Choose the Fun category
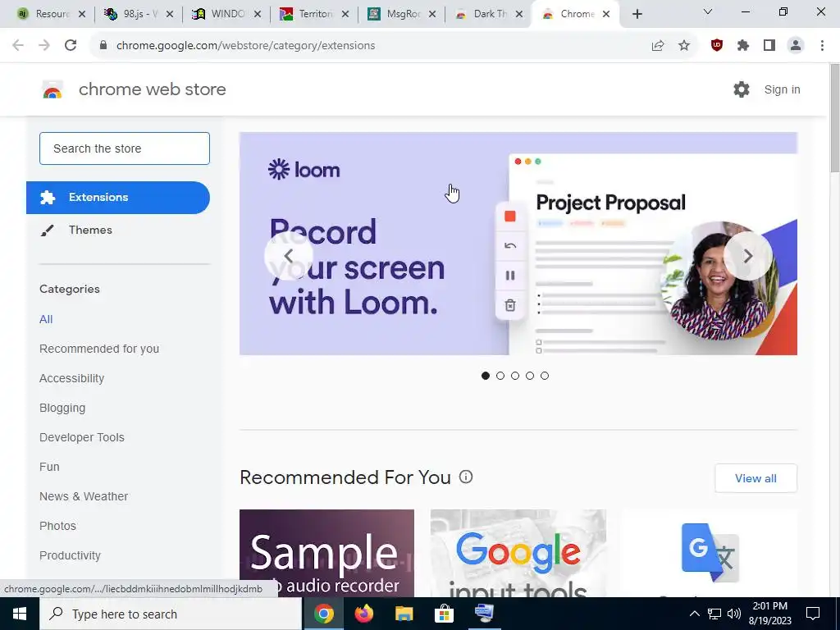The height and width of the screenshot is (630, 840). point(49,467)
